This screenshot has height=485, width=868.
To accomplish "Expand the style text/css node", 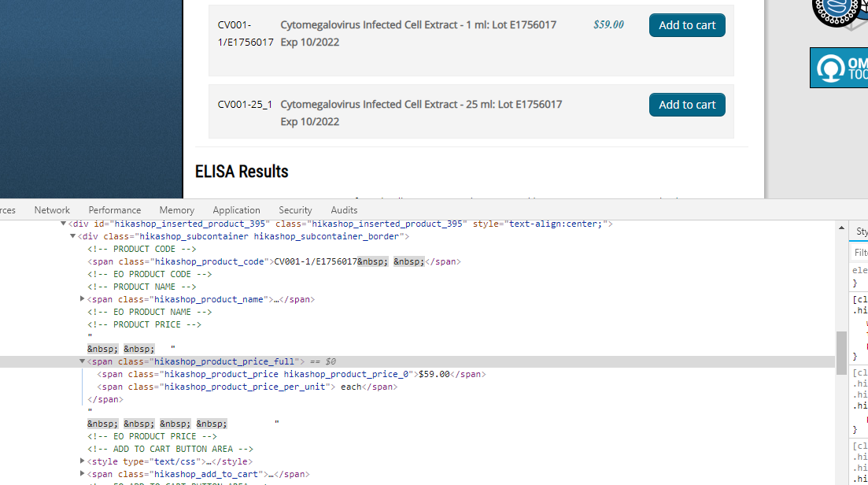I will (83, 461).
